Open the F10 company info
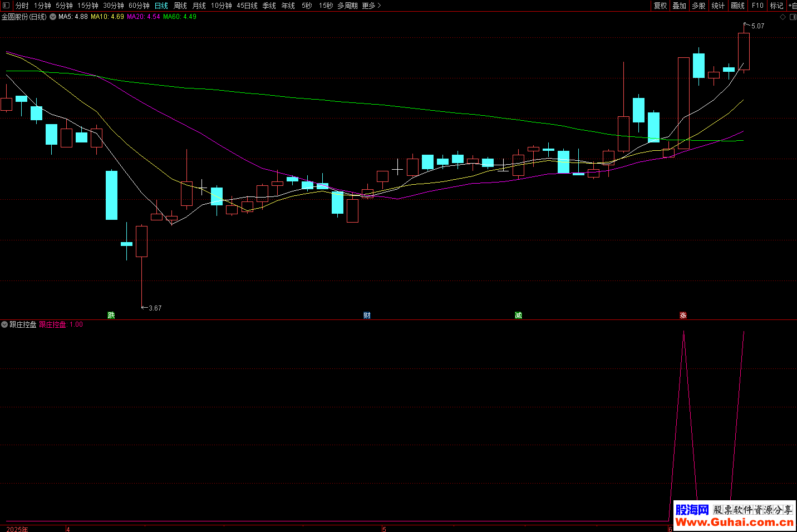 point(757,6)
